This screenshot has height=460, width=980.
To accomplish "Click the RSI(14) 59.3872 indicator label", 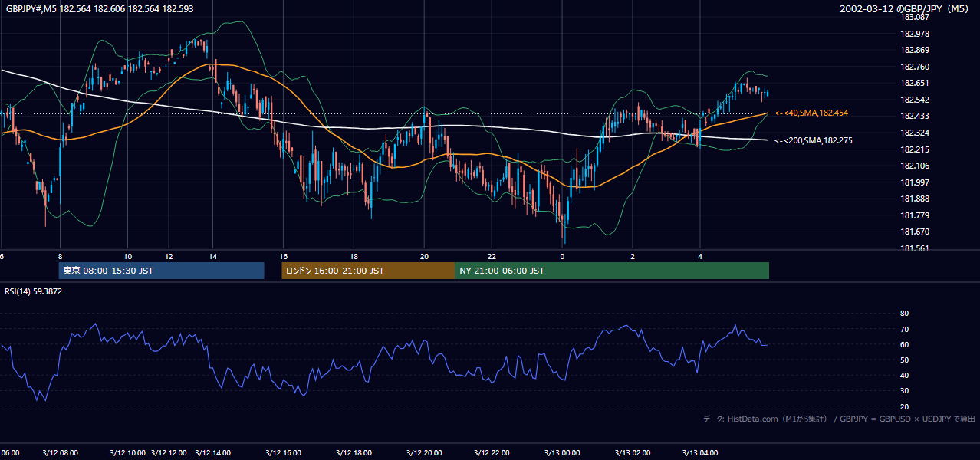I will [x=34, y=291].
